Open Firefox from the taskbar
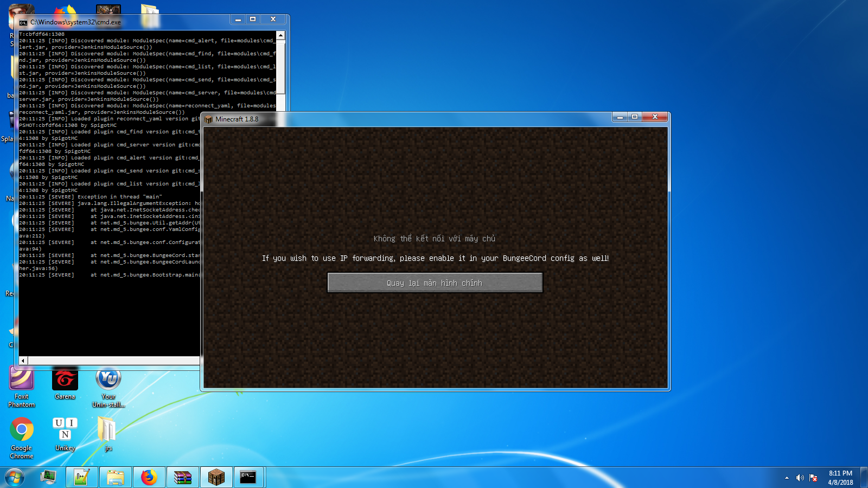Screen dimensions: 868x488 click(149, 477)
